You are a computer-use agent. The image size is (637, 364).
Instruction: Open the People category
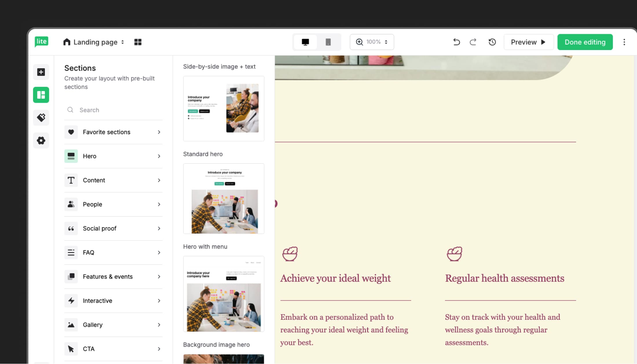coord(113,204)
